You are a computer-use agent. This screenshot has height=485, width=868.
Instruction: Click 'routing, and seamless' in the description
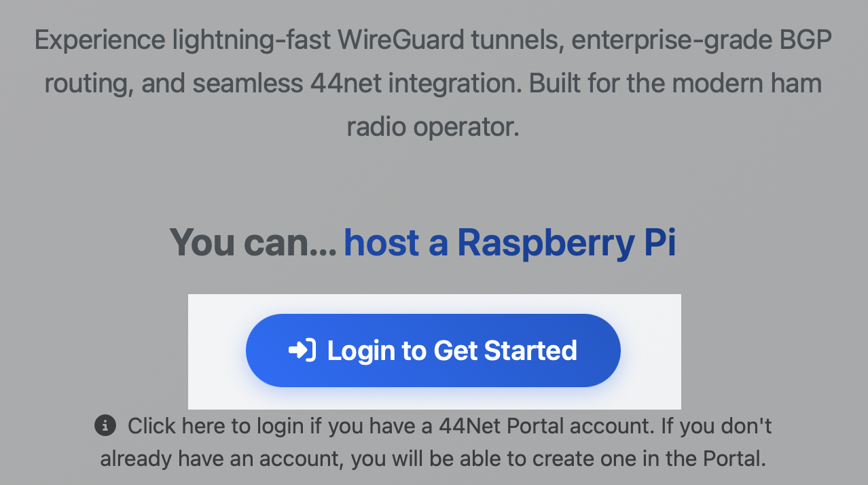pos(173,84)
